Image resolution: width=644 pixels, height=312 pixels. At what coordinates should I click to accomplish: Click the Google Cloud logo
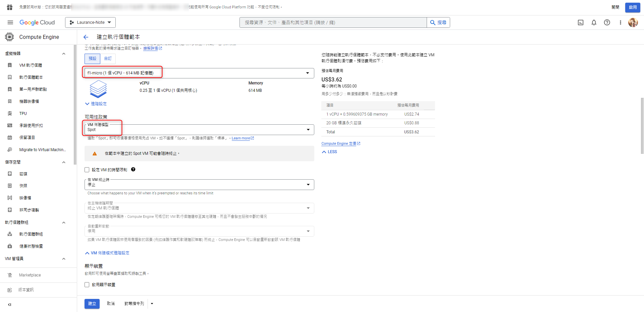pyautogui.click(x=37, y=22)
